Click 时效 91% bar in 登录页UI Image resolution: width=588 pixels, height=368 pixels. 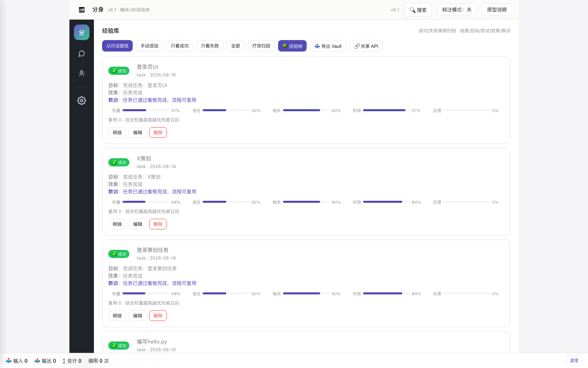pos(386,110)
